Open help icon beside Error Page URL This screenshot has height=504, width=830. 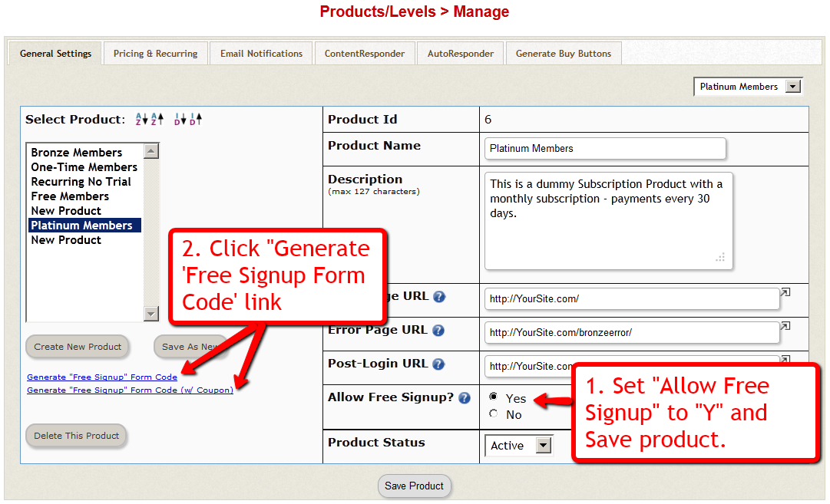[438, 331]
